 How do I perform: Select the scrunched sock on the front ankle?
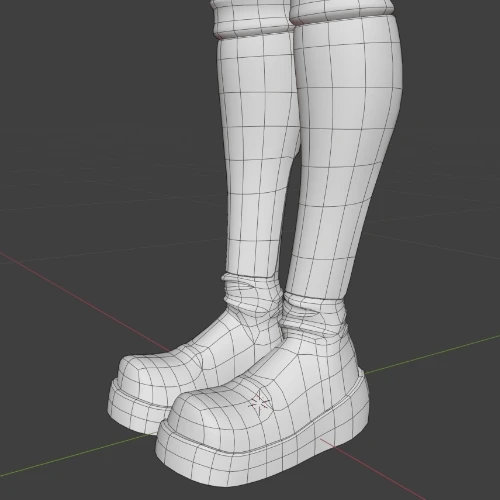pyautogui.click(x=315, y=317)
